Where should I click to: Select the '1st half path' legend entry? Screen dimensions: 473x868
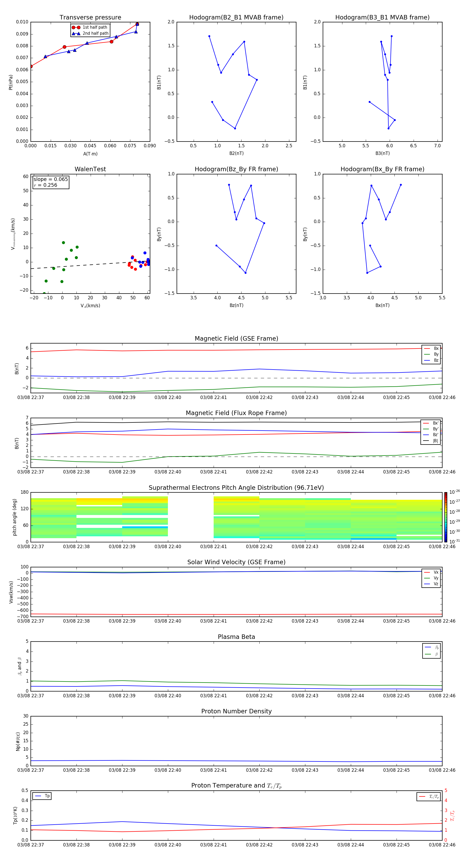90,27
